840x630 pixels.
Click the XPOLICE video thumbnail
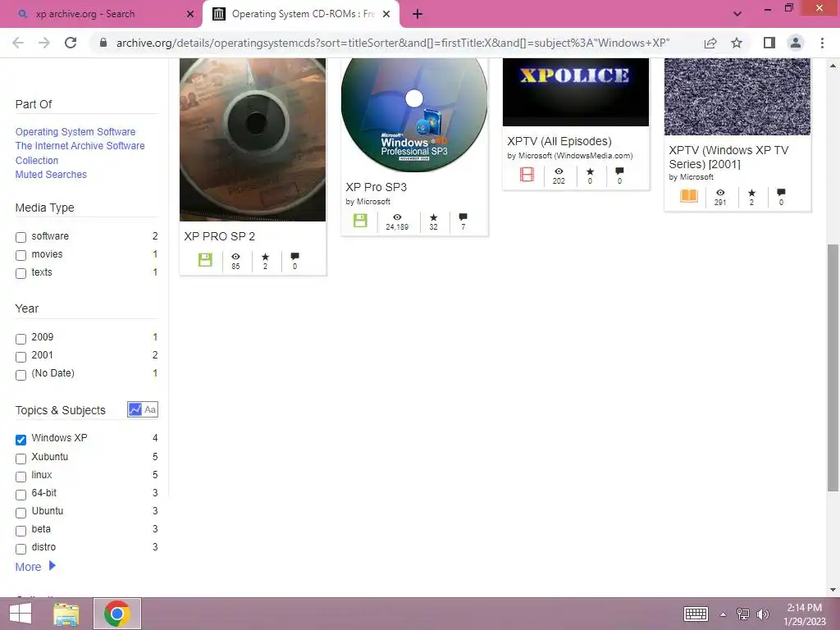(575, 92)
